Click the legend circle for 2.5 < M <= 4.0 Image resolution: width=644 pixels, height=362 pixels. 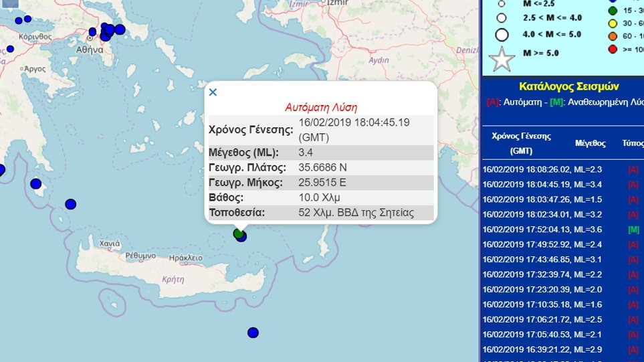(x=502, y=18)
